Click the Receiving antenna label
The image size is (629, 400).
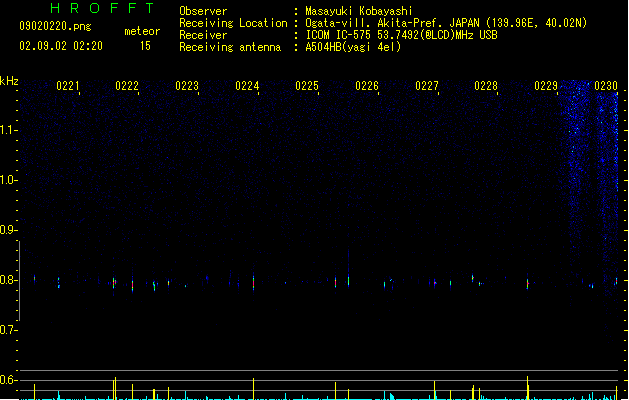pyautogui.click(x=230, y=47)
